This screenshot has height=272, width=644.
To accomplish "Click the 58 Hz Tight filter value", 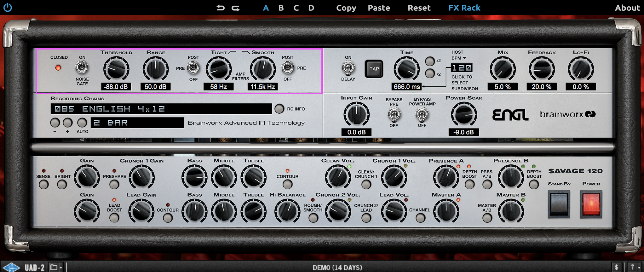I will (x=218, y=87).
